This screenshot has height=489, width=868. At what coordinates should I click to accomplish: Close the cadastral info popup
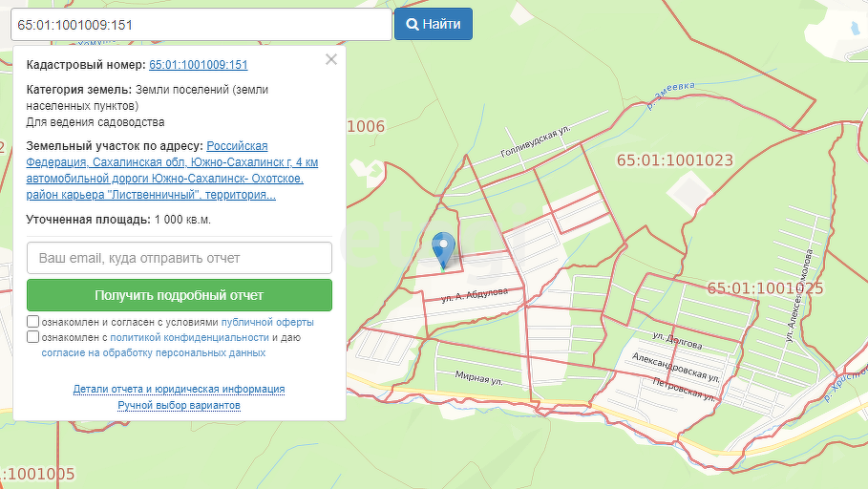331,59
